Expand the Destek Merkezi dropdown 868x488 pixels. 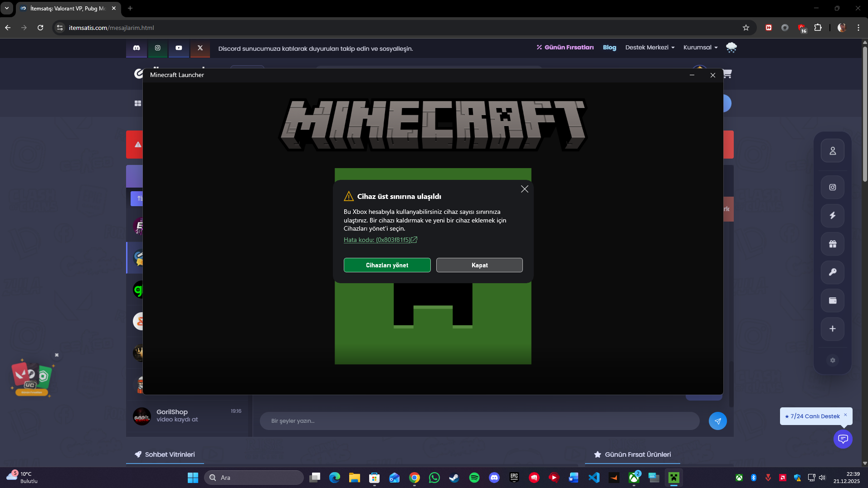650,47
